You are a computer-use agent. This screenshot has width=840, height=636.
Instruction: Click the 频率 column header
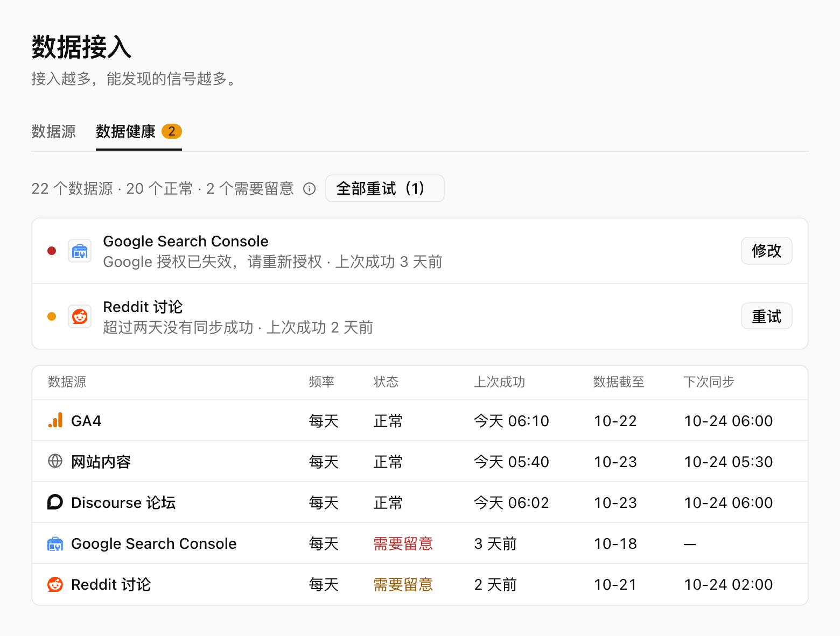pos(322,382)
